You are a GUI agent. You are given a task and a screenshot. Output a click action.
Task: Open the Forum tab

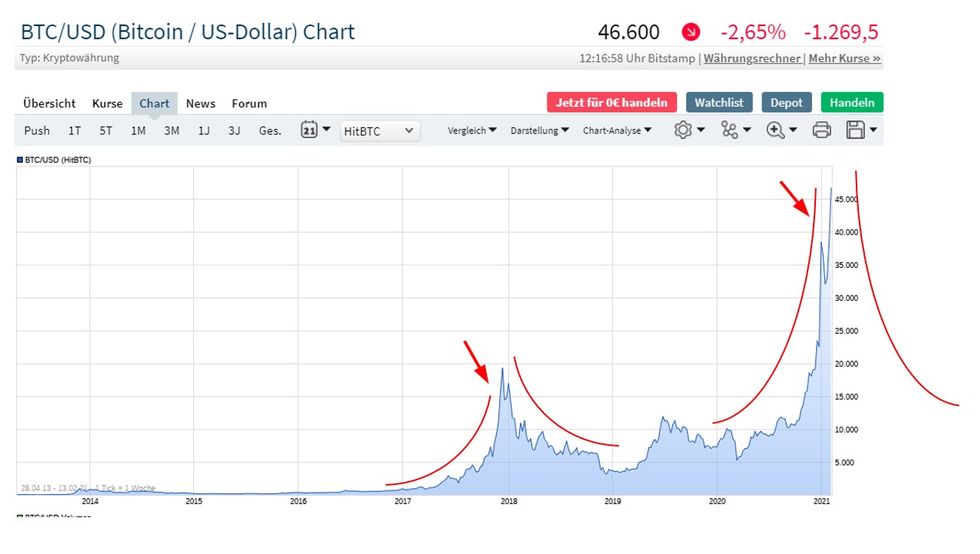point(248,103)
